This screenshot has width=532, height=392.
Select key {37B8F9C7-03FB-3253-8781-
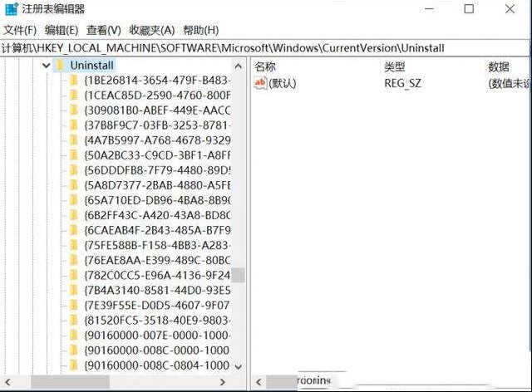[157, 125]
